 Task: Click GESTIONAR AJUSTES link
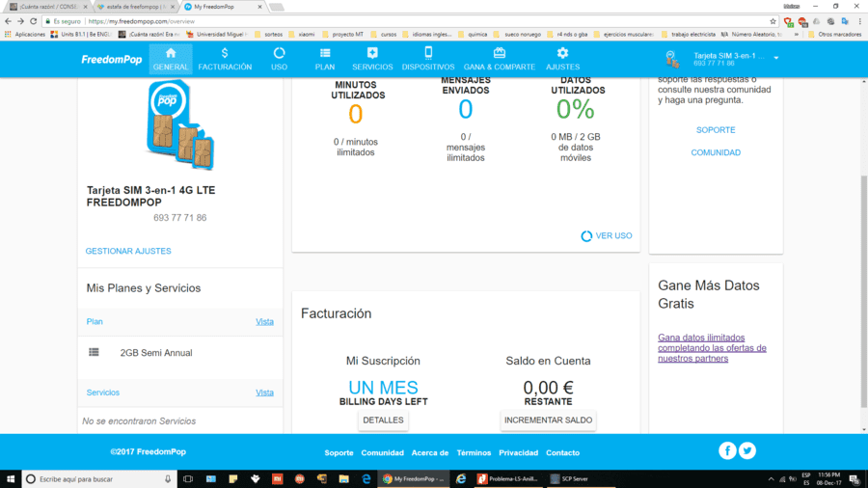point(128,251)
